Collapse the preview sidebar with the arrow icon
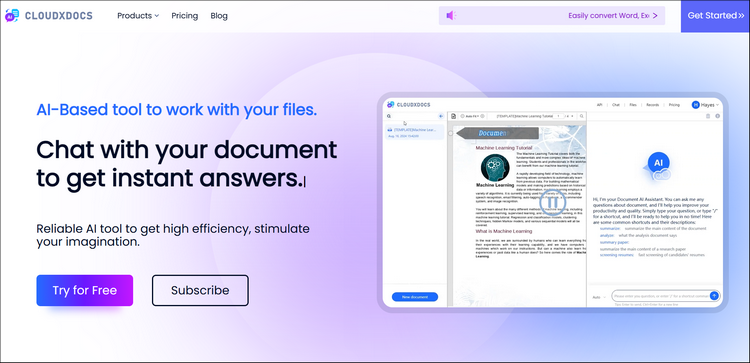 (x=441, y=116)
